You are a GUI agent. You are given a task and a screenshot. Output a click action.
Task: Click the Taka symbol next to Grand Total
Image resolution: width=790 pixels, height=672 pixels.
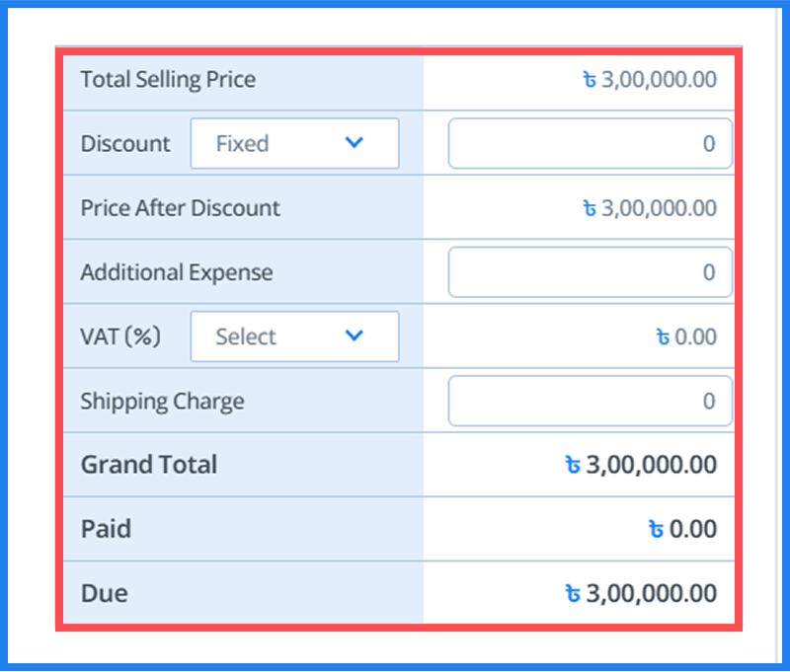click(573, 465)
